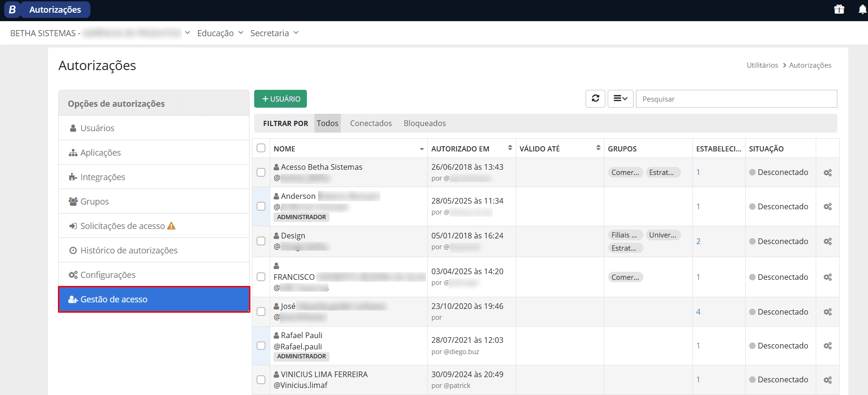Viewport: 868px width, 395px height.
Task: Click the Univer... group tag in Design row
Action: (663, 235)
